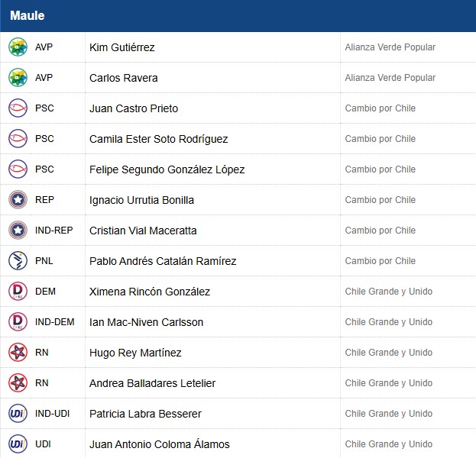
Task: Open candidate Ian Mac-Niven Carlsson
Action: pos(146,322)
